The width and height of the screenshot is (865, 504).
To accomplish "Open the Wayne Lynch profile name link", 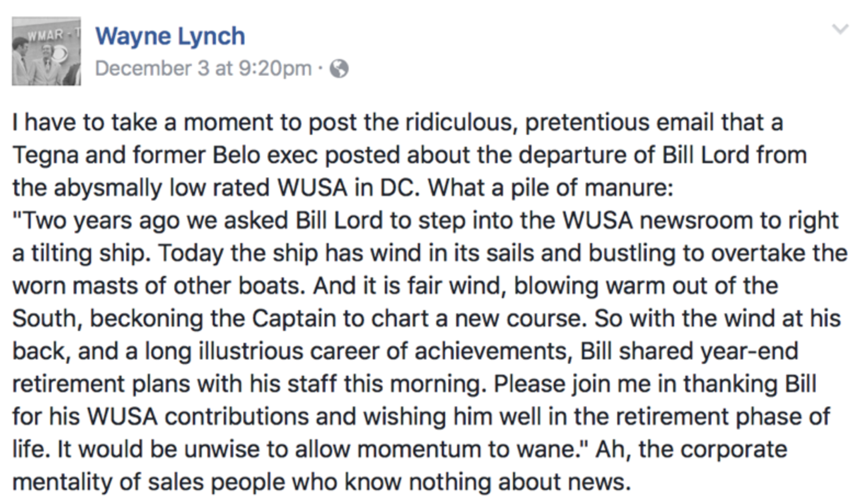I will pyautogui.click(x=170, y=36).
